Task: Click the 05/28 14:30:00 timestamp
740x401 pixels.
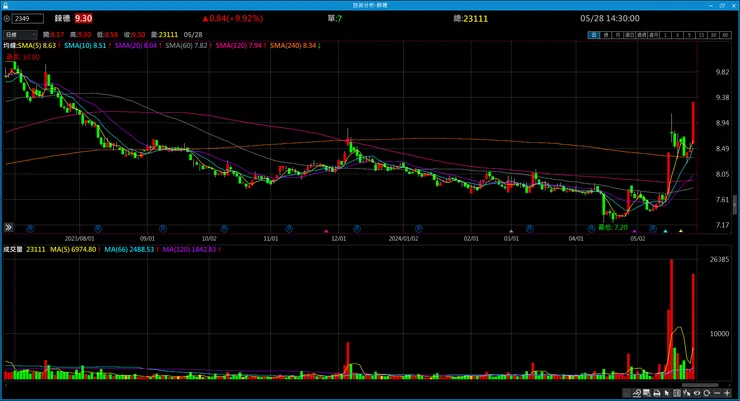Action: (610, 18)
